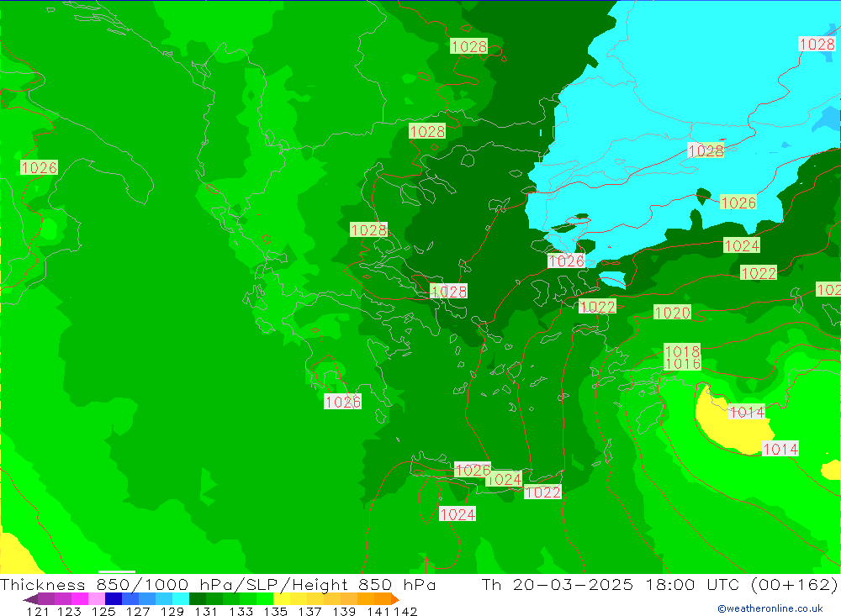Click the legend value 142
This screenshot has width=841, height=616.
[x=405, y=611]
